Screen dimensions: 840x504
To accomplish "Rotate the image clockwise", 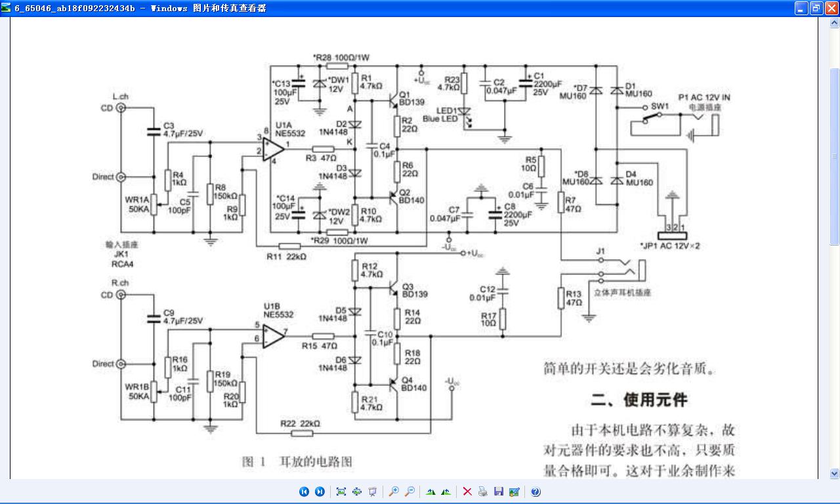I will pos(430,492).
